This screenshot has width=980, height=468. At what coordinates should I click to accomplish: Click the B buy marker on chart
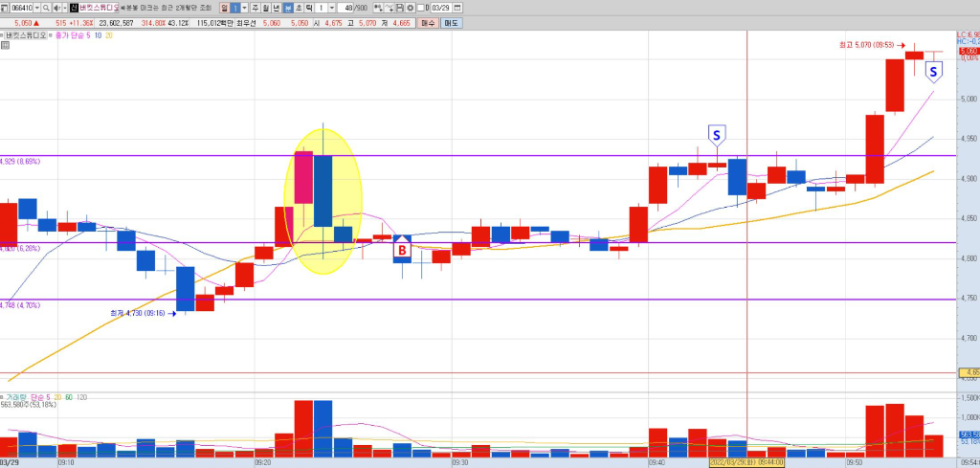(x=403, y=249)
